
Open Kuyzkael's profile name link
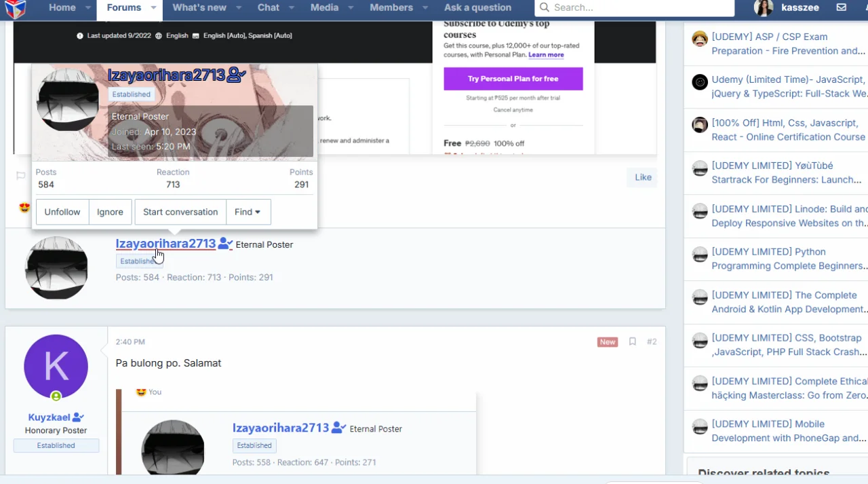[x=50, y=417]
